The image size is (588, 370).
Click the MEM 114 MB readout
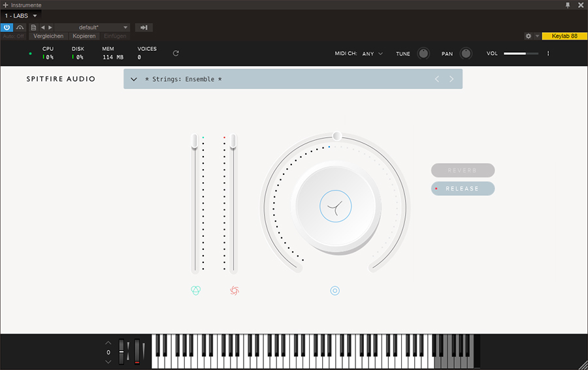click(x=112, y=53)
